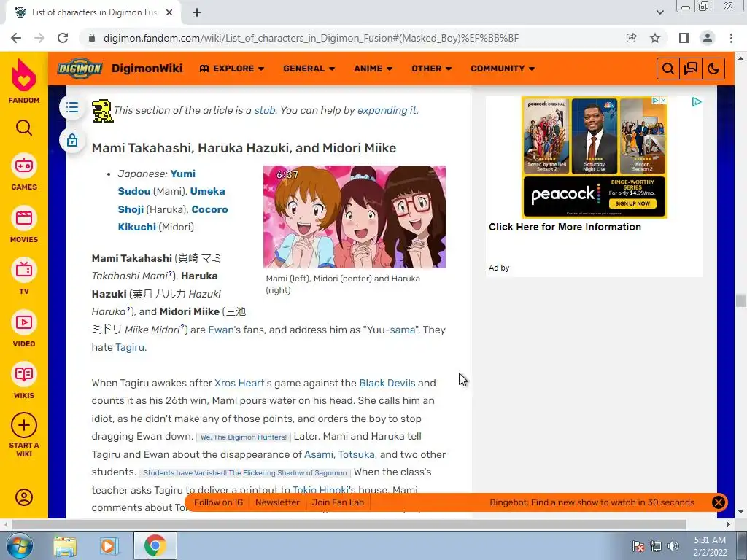
Task: Open Chrome's three-dot menu
Action: pyautogui.click(x=731, y=38)
